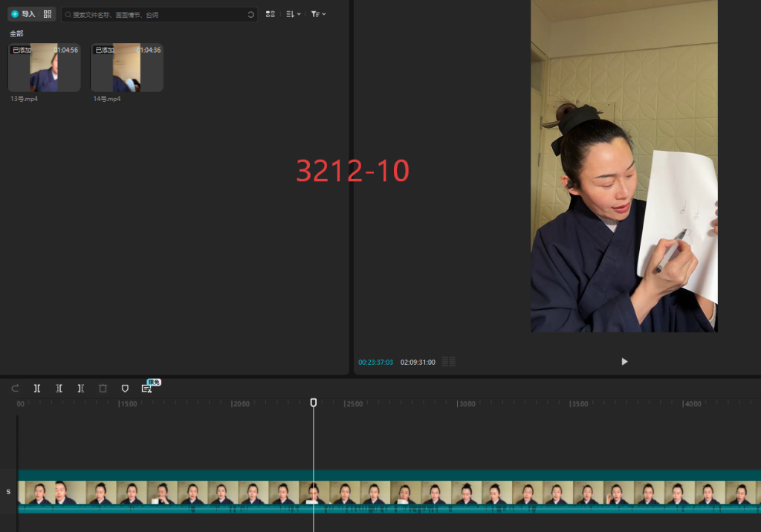
Task: Toggle the preview grid lines icon
Action: tap(449, 362)
